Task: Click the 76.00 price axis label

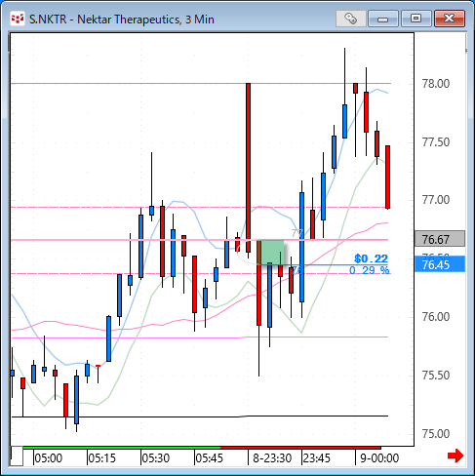Action: tap(436, 317)
